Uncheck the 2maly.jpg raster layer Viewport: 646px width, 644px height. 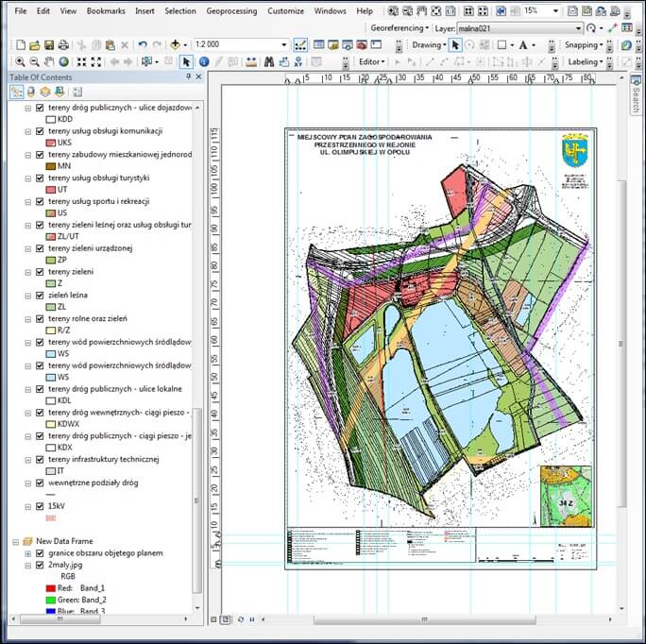(40, 565)
